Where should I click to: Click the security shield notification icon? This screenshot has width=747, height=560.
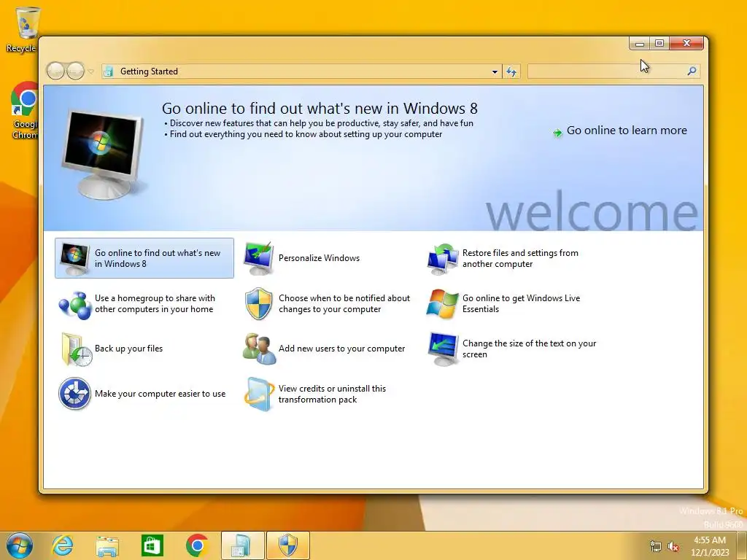258,303
